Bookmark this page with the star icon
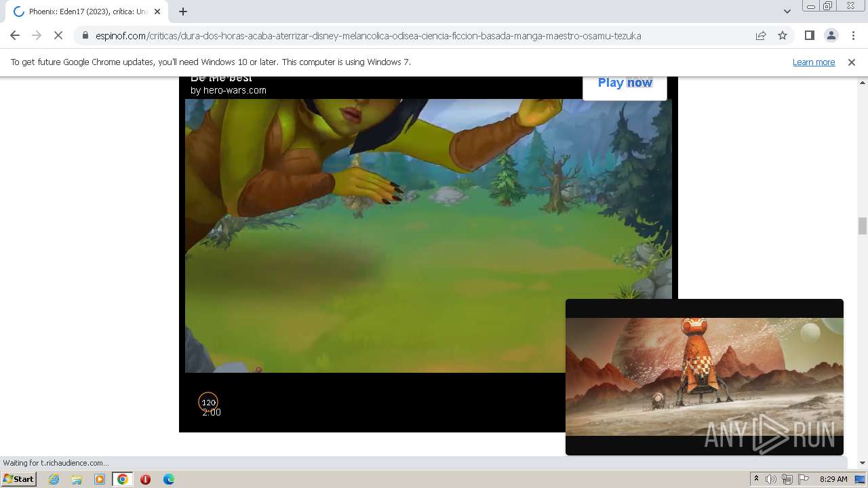The width and height of the screenshot is (868, 488). (783, 35)
